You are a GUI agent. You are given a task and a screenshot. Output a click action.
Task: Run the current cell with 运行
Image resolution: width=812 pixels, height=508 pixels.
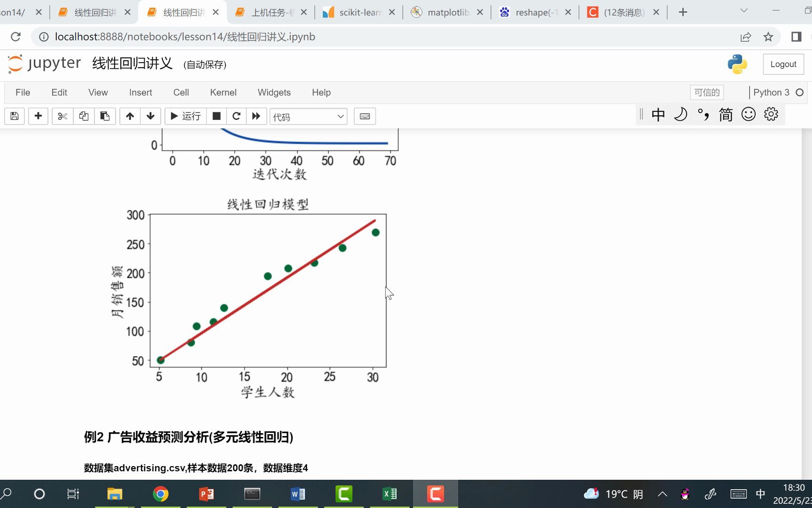(185, 116)
